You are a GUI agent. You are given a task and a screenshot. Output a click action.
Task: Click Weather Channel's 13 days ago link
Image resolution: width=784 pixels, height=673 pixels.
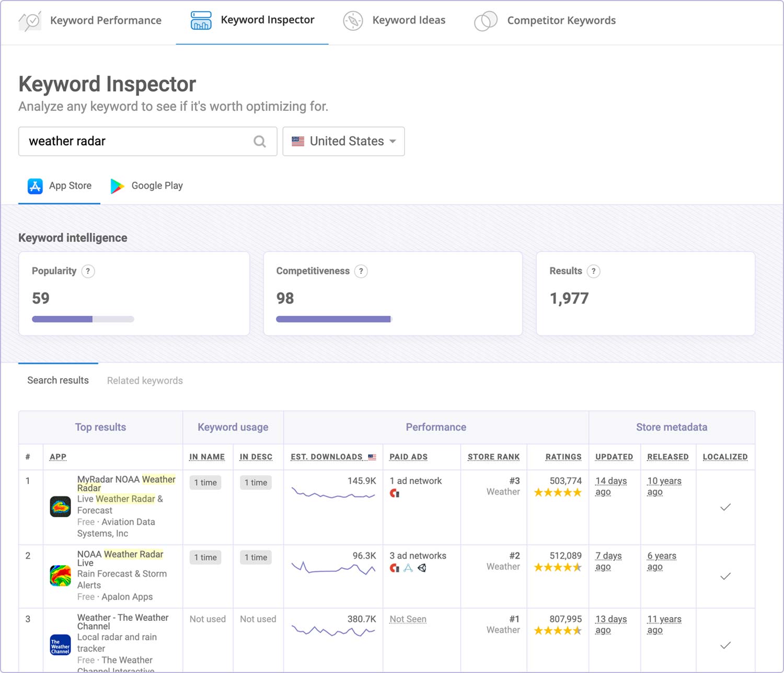611,624
